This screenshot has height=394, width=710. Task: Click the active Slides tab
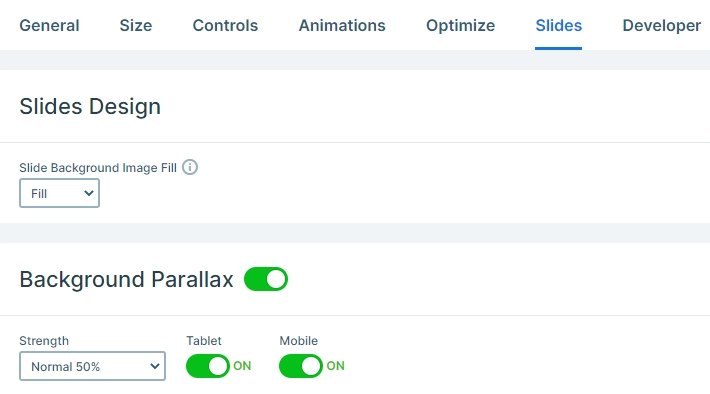(x=558, y=25)
